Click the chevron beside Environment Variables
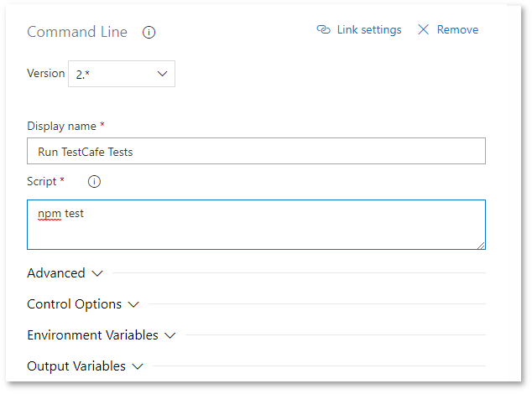This screenshot has width=532, height=394. pos(170,335)
